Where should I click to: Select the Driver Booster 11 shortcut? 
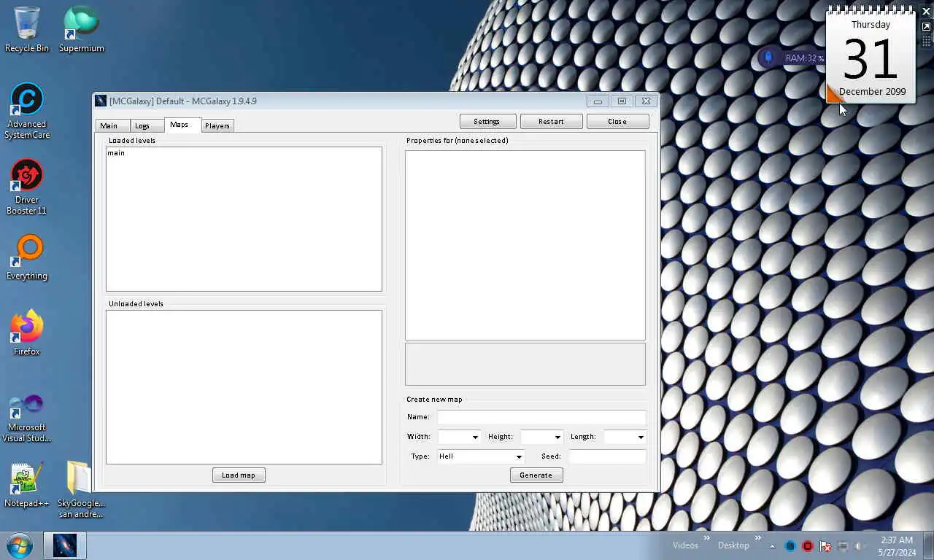27,187
